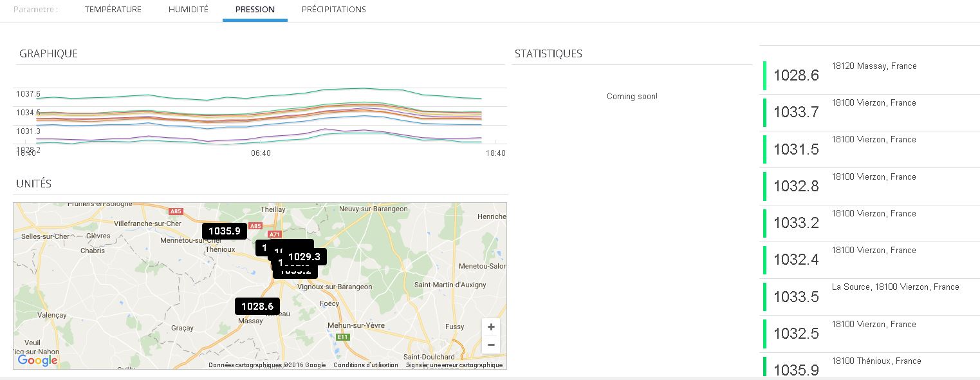Click the 1035.9 map marker
This screenshot has height=380, width=980.
(x=224, y=231)
